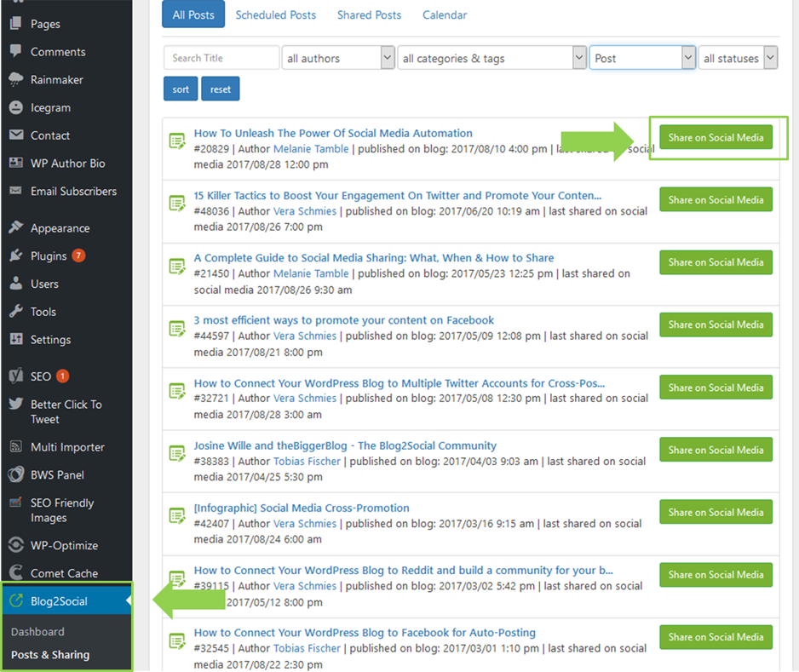Open the all statuses dropdown
Viewport: 799px width, 672px height.
pos(738,58)
